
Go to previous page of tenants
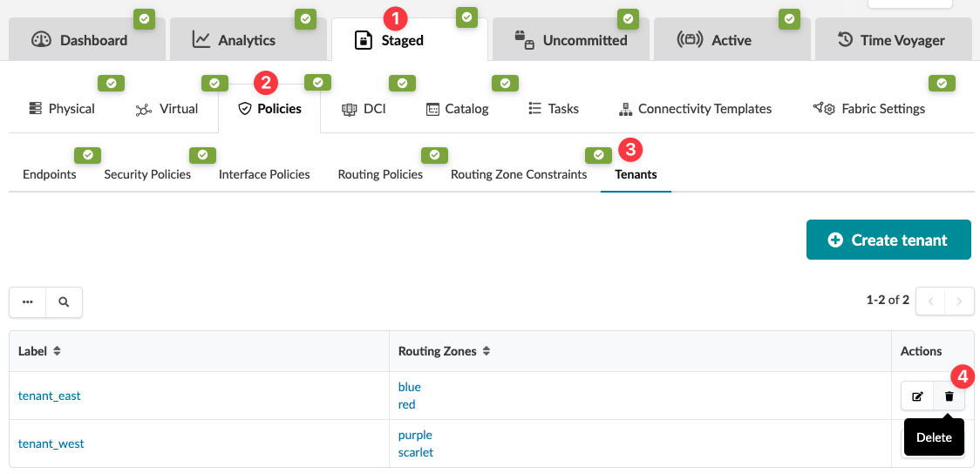coord(930,301)
